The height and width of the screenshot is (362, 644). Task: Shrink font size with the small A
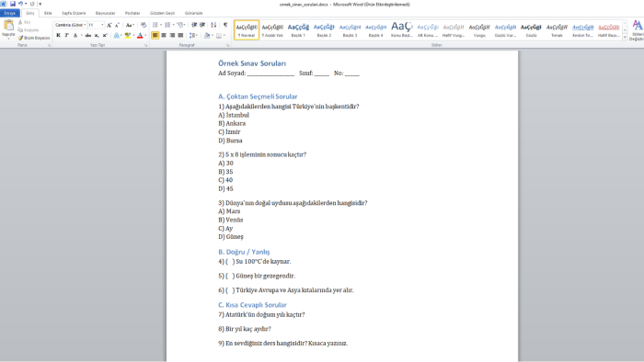point(117,25)
